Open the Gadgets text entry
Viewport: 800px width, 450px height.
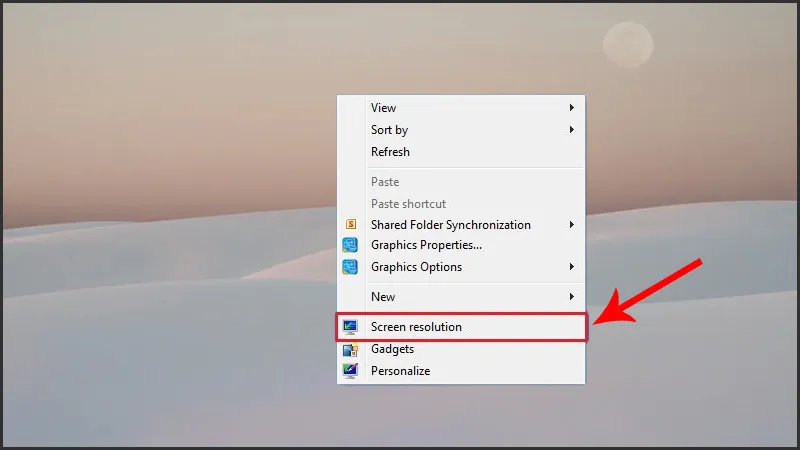click(x=392, y=349)
